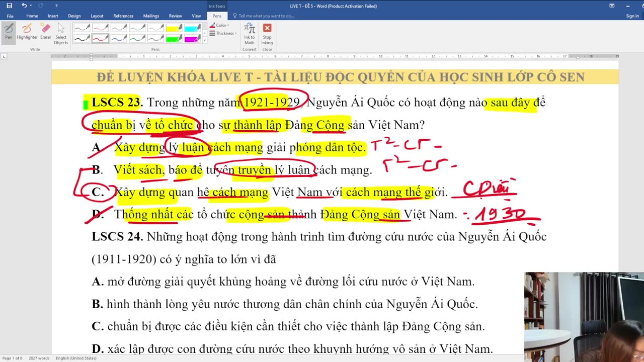Choose the bottom-row blue pen

(x=119, y=39)
